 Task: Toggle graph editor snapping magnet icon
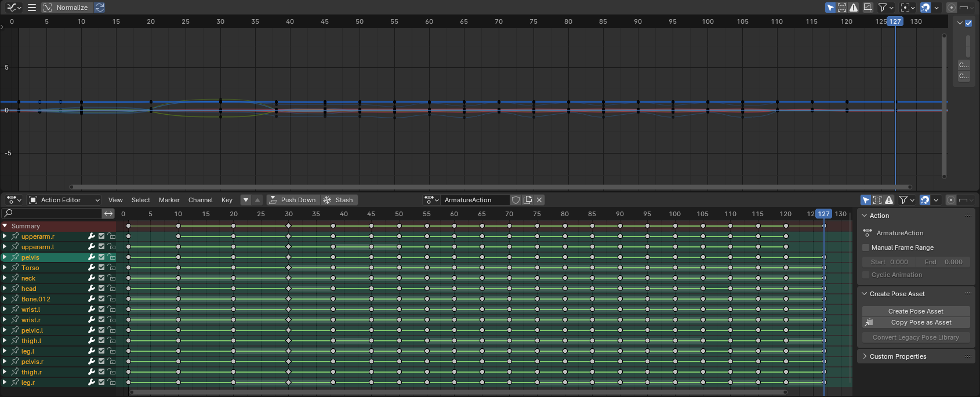[925, 8]
